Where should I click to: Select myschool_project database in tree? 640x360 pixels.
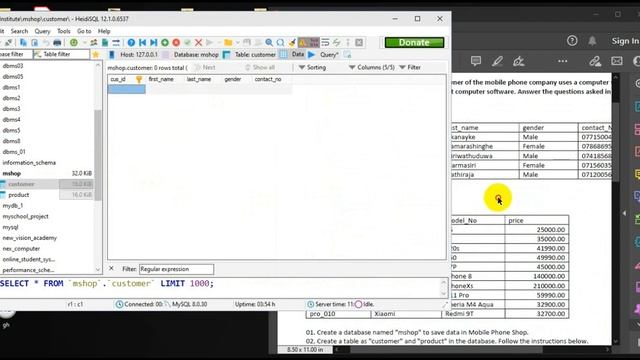[x=25, y=216]
